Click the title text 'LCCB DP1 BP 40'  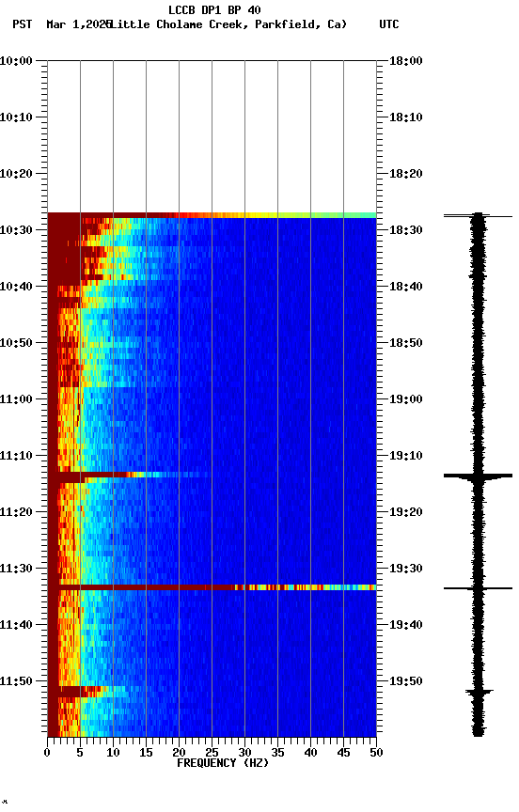click(214, 9)
